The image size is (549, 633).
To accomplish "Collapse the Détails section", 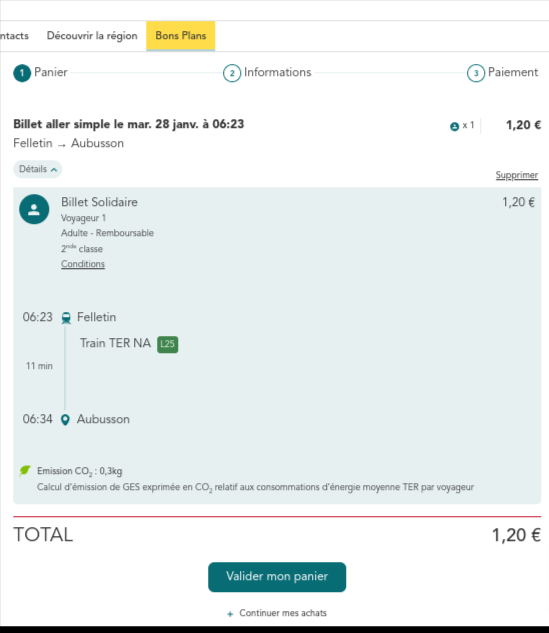I will [38, 169].
